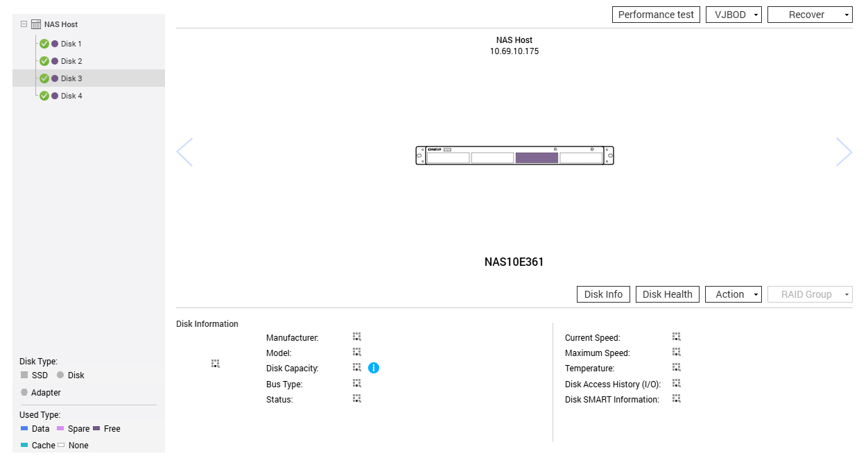The height and width of the screenshot is (465, 868).
Task: Open Disk Health
Action: pyautogui.click(x=668, y=294)
